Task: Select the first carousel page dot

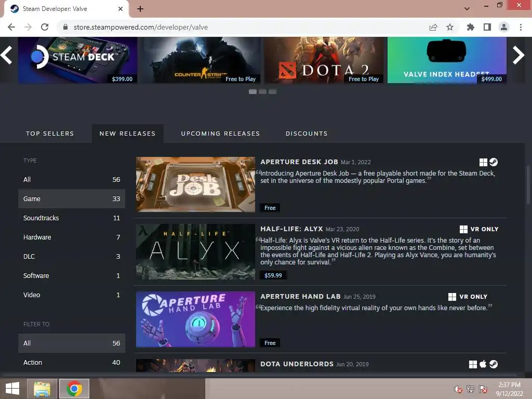Action: coord(252,91)
